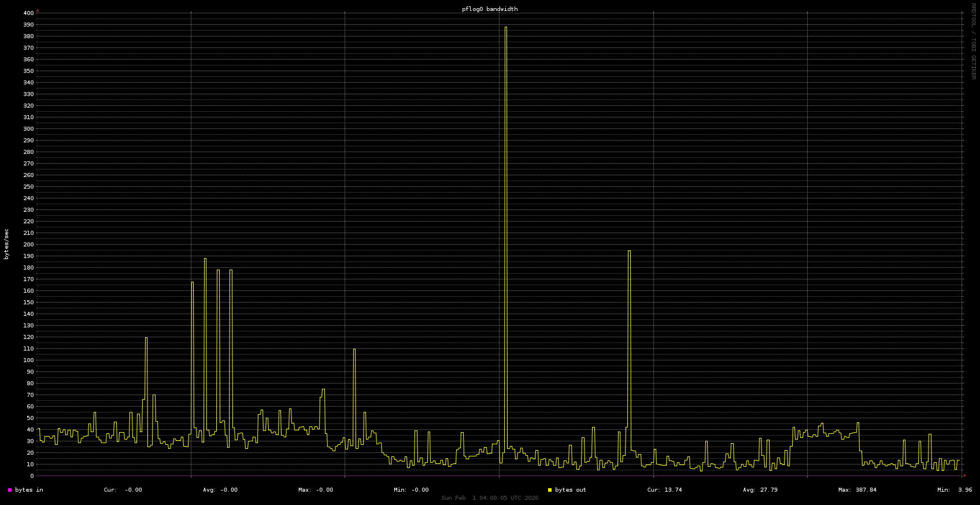Click the 'bytes/sec' vertical axis label

(6, 244)
